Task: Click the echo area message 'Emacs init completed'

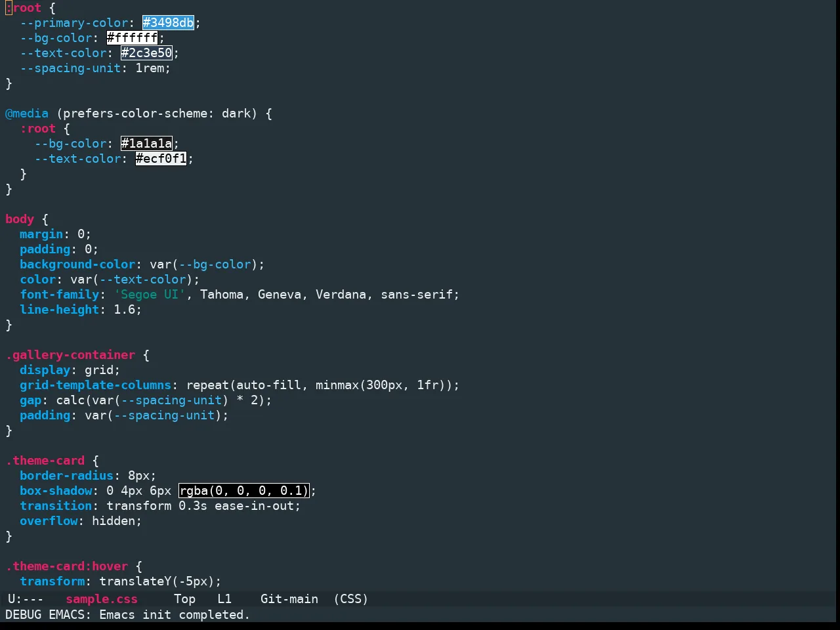Action: (175, 615)
